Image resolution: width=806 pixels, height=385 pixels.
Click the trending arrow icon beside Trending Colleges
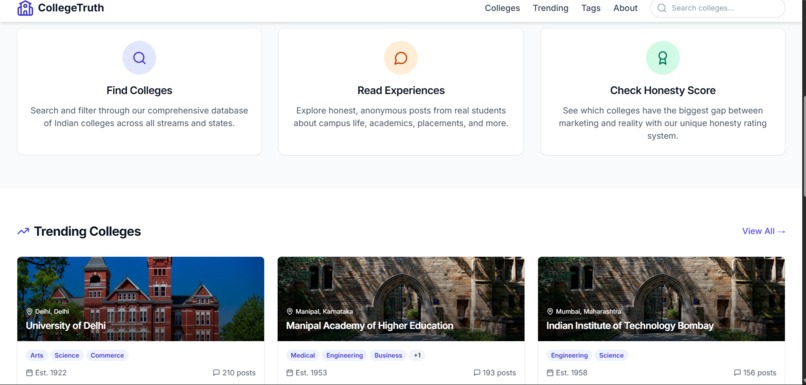click(x=23, y=231)
